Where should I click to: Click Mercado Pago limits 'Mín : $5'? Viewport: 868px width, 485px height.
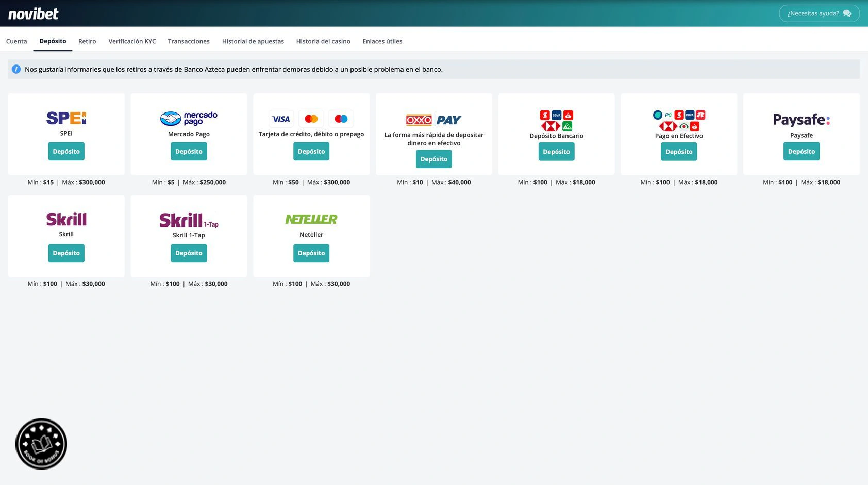163,182
